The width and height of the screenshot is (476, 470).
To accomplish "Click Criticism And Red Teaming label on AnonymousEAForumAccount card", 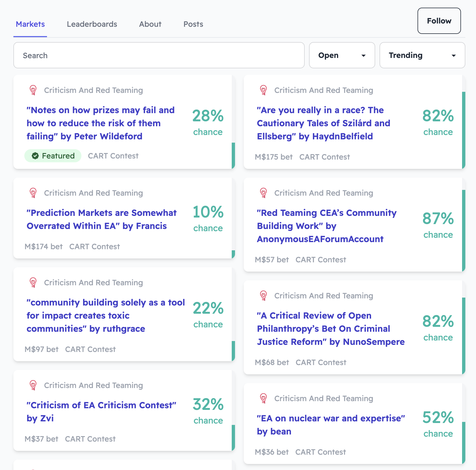I will tap(324, 193).
